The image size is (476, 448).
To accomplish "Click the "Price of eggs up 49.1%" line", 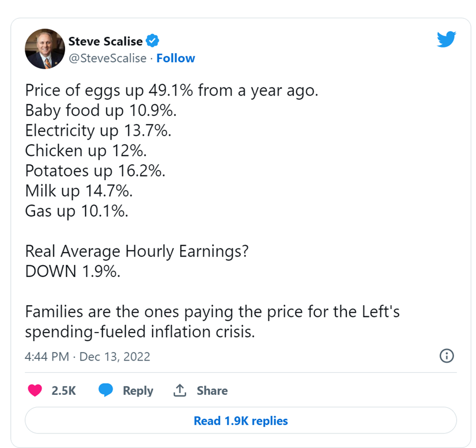I will (x=172, y=91).
